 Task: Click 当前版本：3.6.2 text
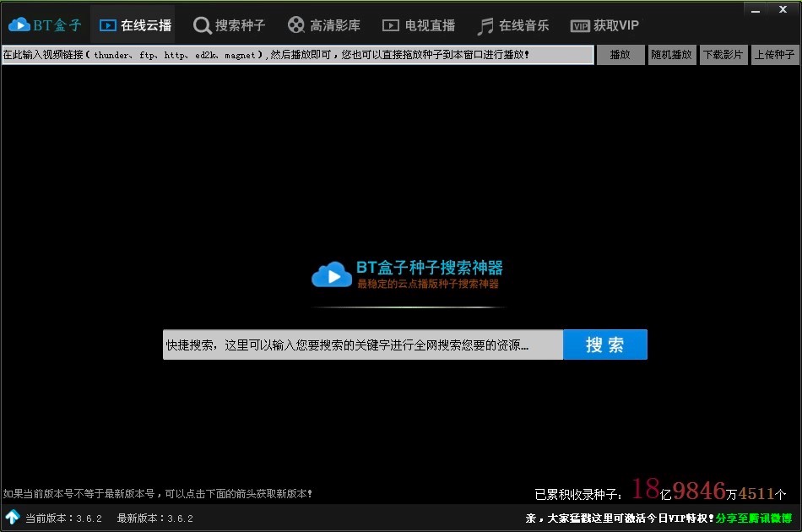63,518
